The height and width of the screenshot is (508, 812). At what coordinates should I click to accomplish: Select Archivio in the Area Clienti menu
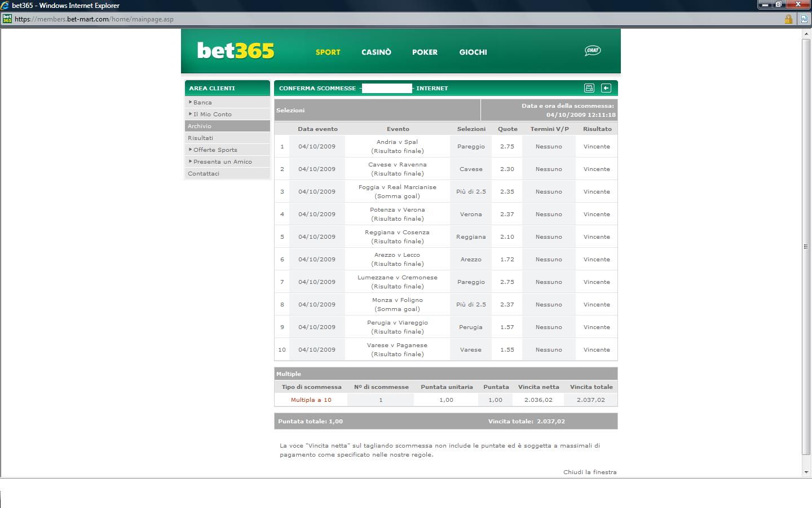227,126
